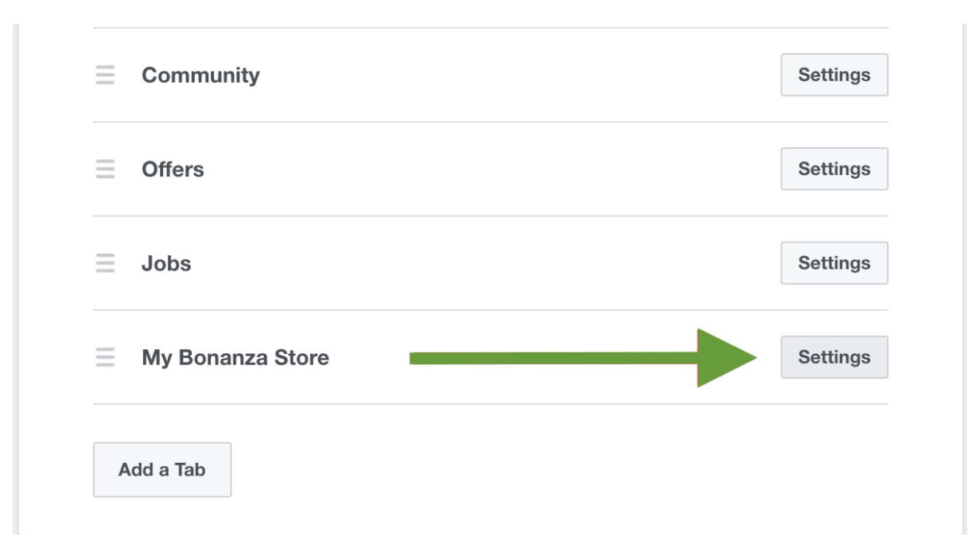Open Settings for the Jobs tab
Screen dimensions: 980x552
click(x=834, y=262)
